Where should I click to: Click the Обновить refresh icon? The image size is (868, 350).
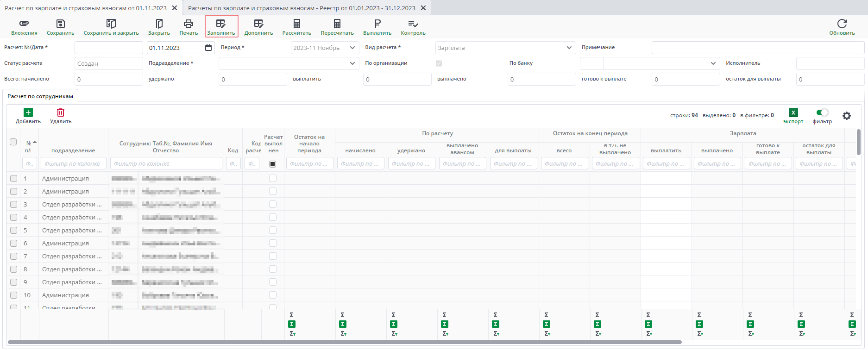[842, 24]
